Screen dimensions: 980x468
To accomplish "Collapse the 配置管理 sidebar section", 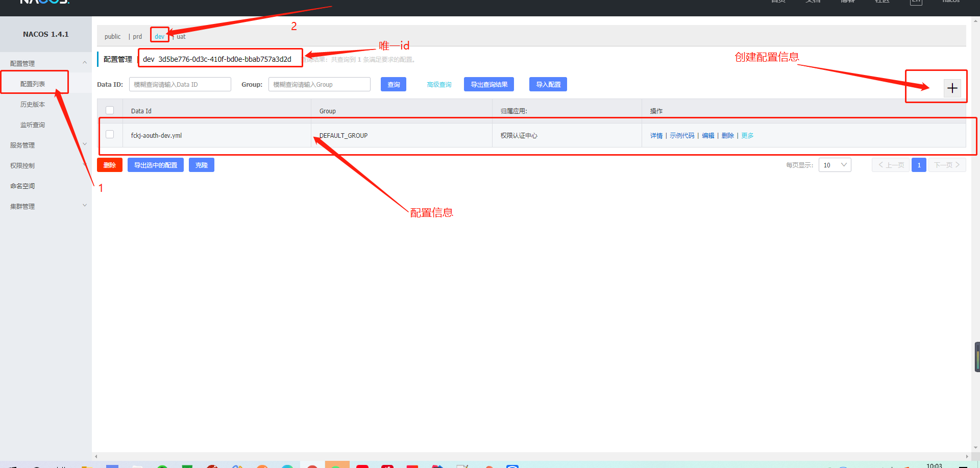I will pos(85,62).
